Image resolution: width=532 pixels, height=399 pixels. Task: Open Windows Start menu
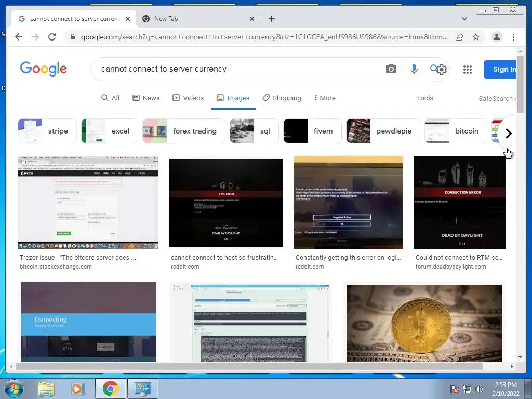point(14,389)
